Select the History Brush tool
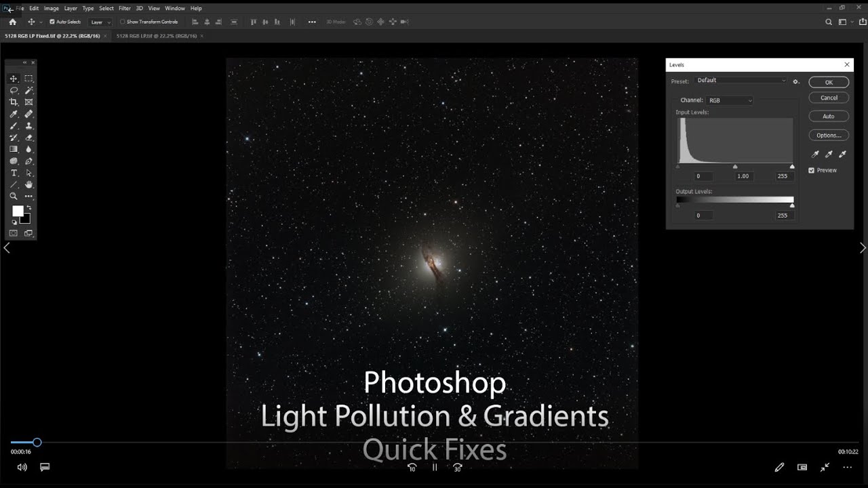868x488 pixels. [14, 138]
